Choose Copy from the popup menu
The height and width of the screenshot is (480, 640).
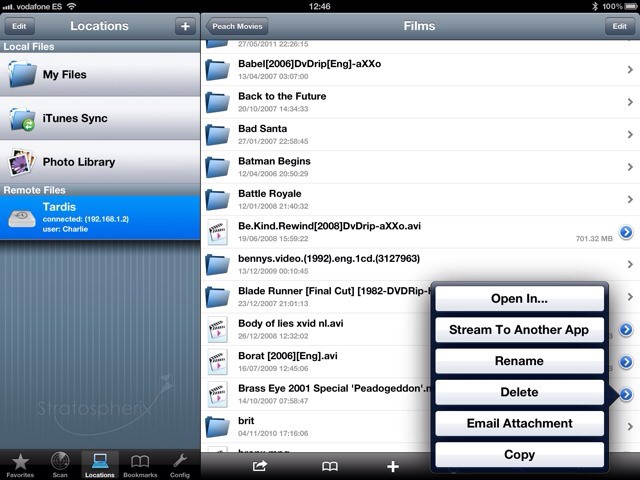(x=519, y=454)
